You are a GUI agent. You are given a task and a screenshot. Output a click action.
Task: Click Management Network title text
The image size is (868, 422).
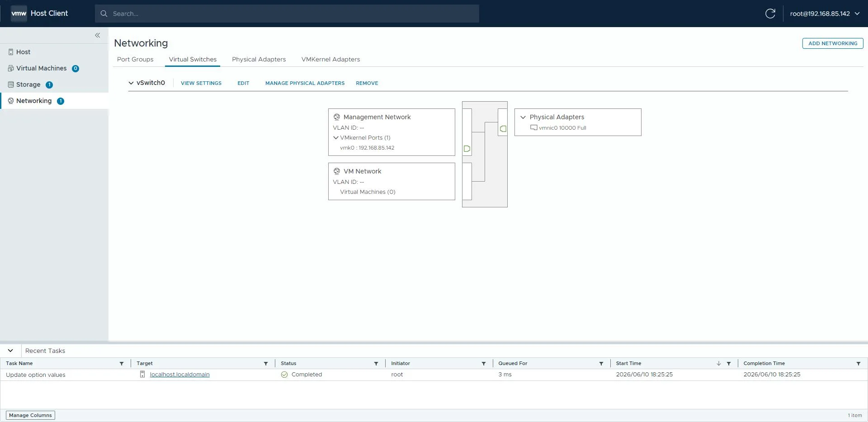(x=377, y=117)
